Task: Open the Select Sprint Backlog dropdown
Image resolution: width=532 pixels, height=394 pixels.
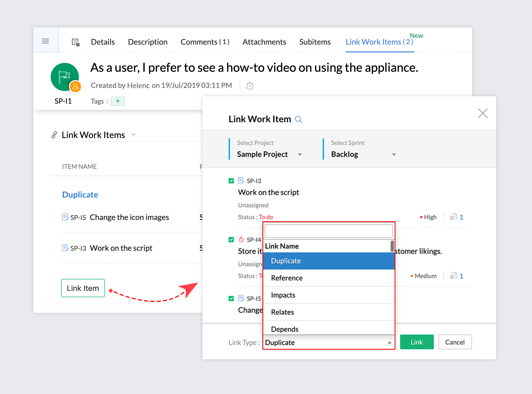Action: point(394,154)
